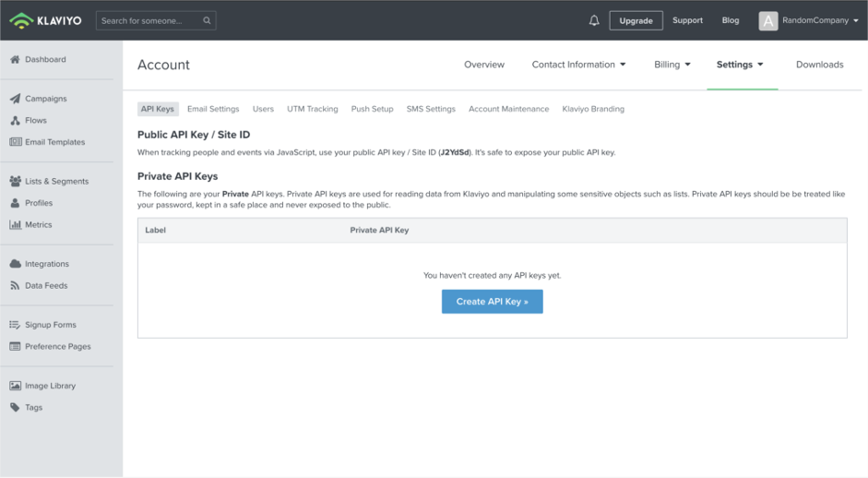The width and height of the screenshot is (868, 478).
Task: Expand the Settings dropdown
Action: (x=740, y=65)
